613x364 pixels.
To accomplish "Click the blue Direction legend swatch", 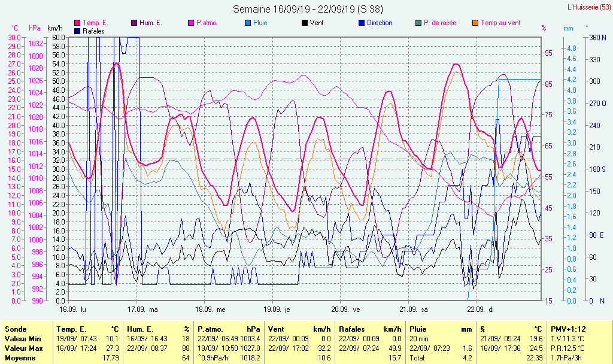I will [362, 23].
